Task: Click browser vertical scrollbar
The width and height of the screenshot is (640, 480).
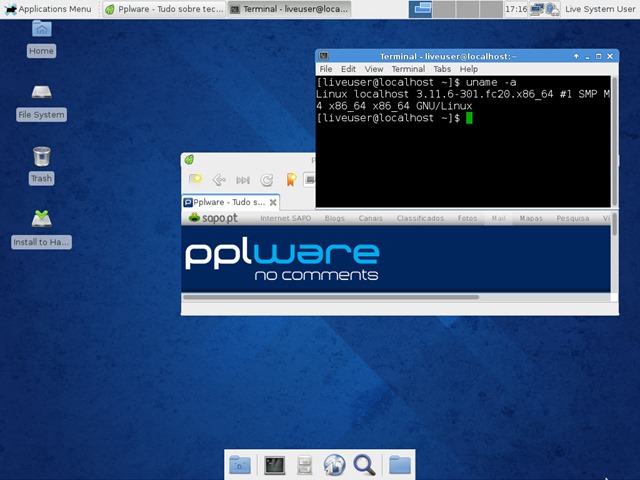Action: 614,224
